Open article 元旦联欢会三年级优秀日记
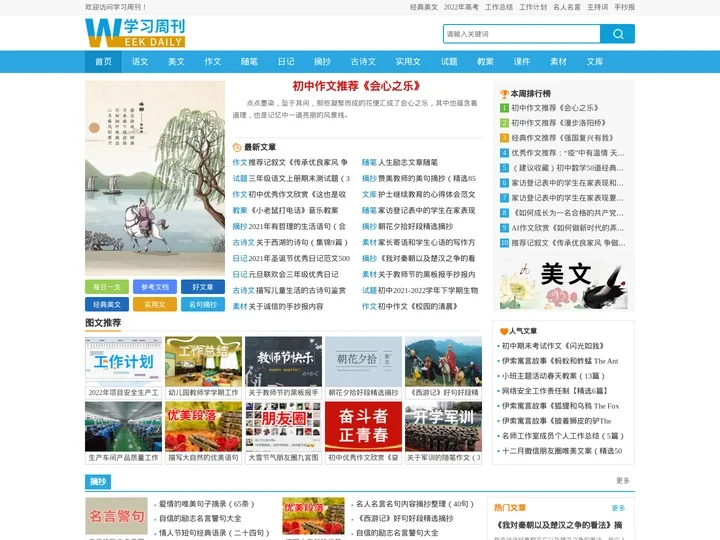Screen dimensions: 720x540 click(x=293, y=275)
